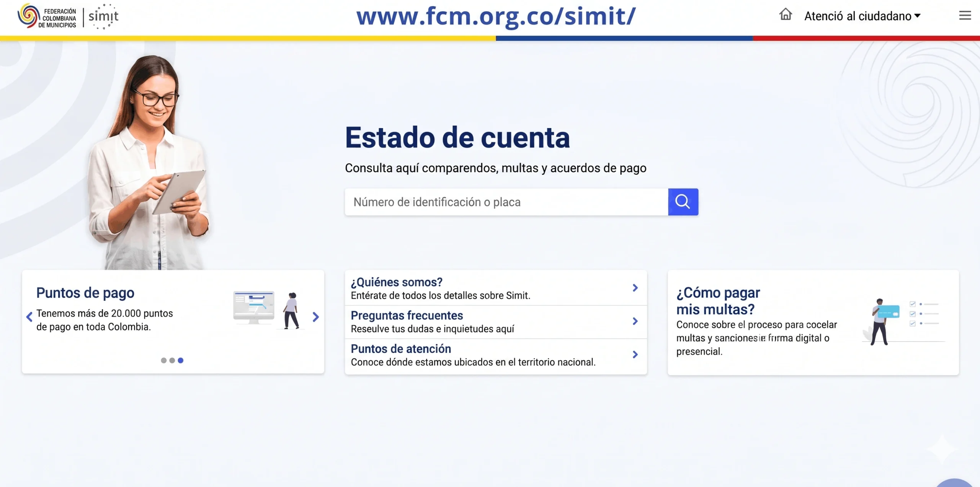This screenshot has height=487, width=980.
Task: Click the Número de identificación o placa field
Action: pyautogui.click(x=506, y=202)
